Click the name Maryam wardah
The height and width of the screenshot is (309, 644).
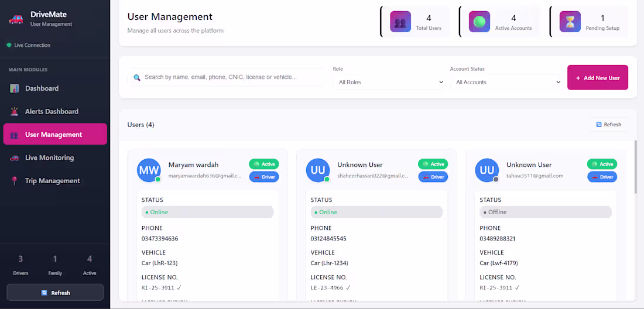pyautogui.click(x=193, y=164)
